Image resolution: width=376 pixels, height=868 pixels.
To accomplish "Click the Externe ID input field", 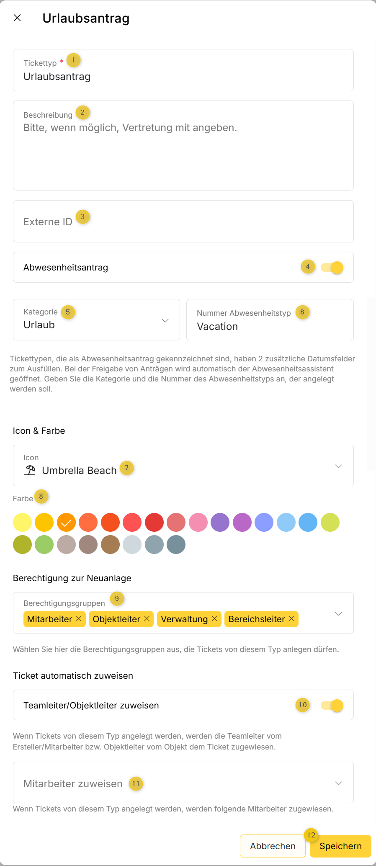I will [x=183, y=222].
